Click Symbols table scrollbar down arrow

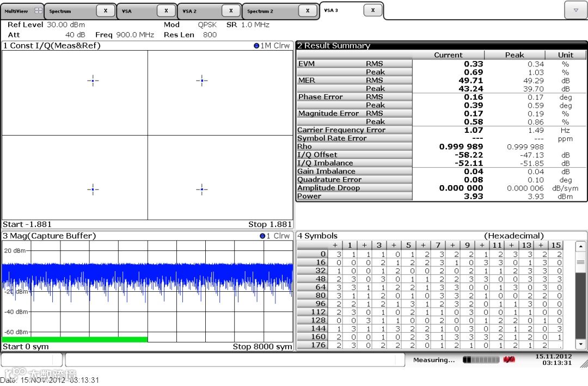coord(580,344)
